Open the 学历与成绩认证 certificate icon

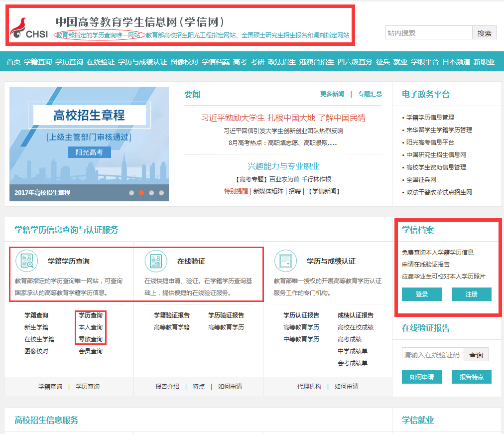coord(285,261)
